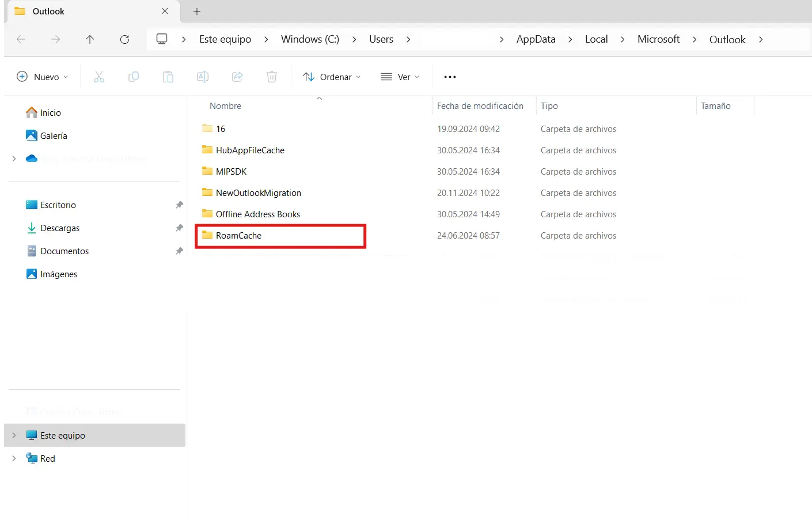Cut the selected item with scissors icon

click(99, 77)
